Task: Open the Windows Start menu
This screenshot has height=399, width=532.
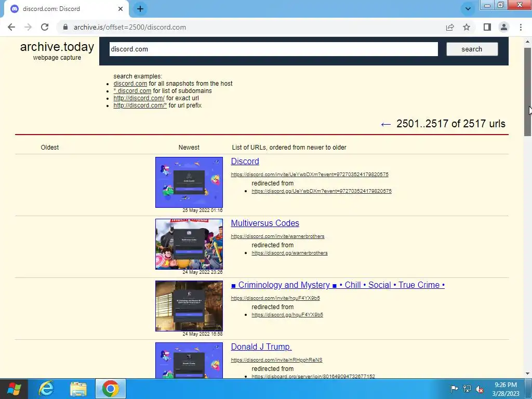Action: click(x=14, y=389)
